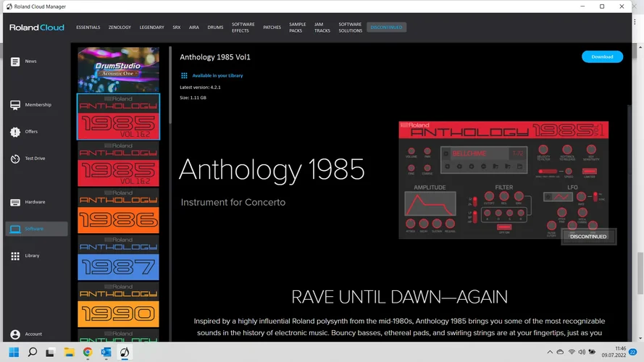The width and height of the screenshot is (644, 362).
Task: Select the SAMPLE PACKS tab
Action: click(297, 28)
